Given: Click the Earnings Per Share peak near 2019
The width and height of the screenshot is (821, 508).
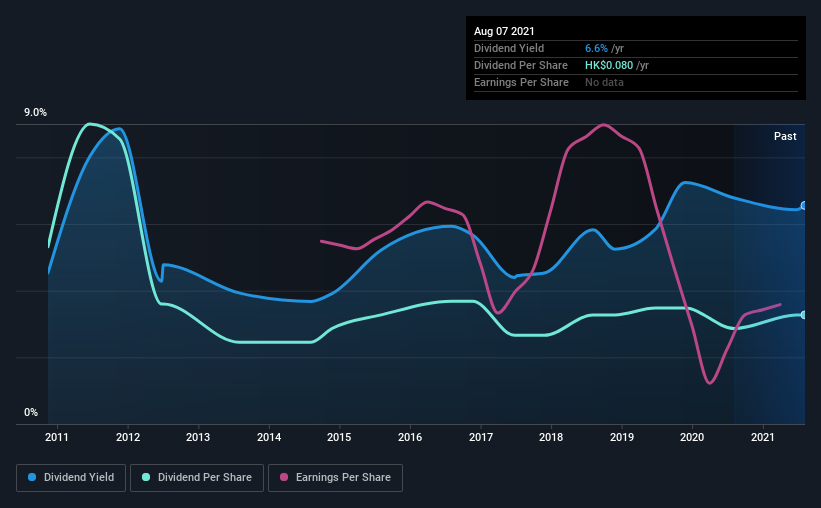Looking at the screenshot, I should [x=604, y=125].
